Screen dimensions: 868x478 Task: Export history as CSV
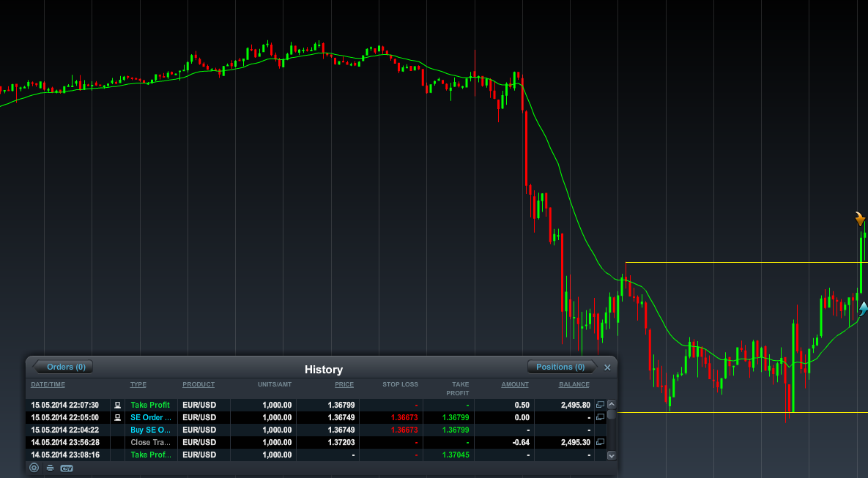(67, 468)
